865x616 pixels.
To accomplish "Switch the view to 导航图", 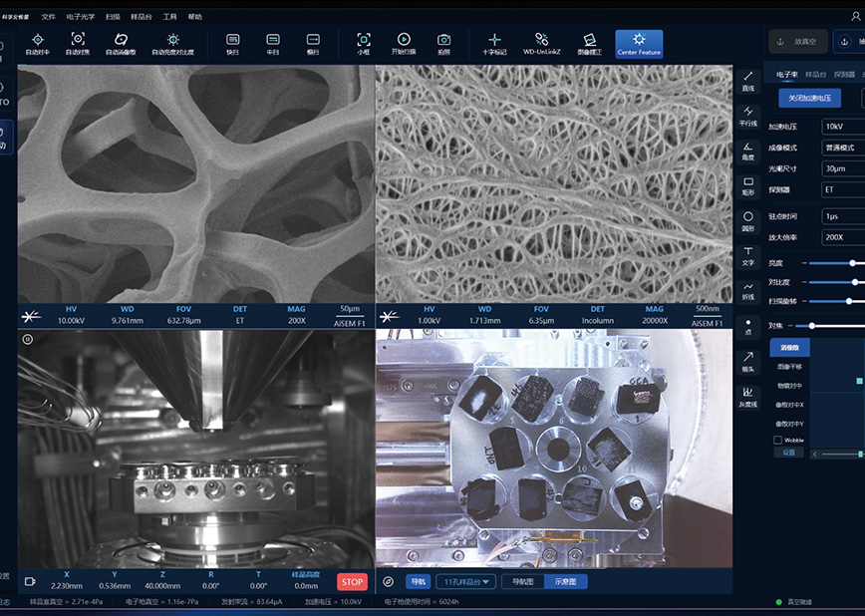I will (x=522, y=582).
